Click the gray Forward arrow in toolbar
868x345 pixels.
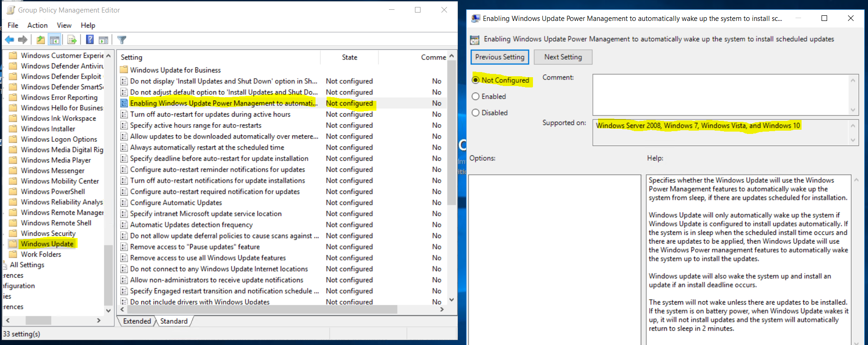point(22,40)
